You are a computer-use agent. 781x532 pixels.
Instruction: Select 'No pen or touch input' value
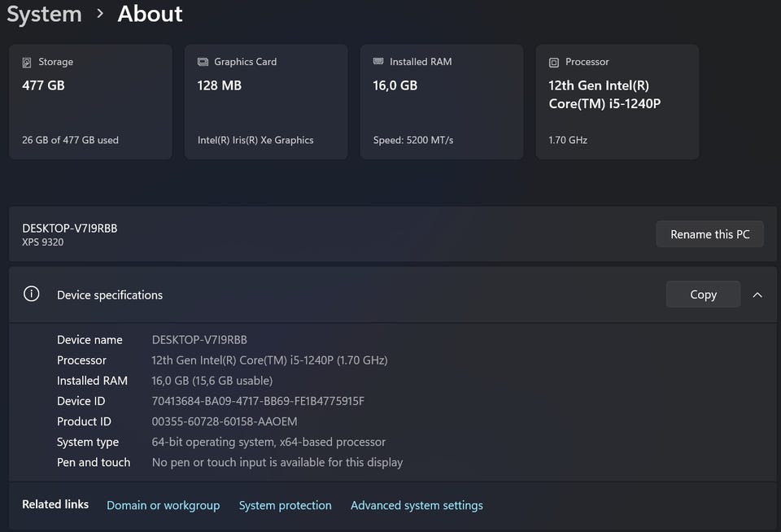(277, 462)
